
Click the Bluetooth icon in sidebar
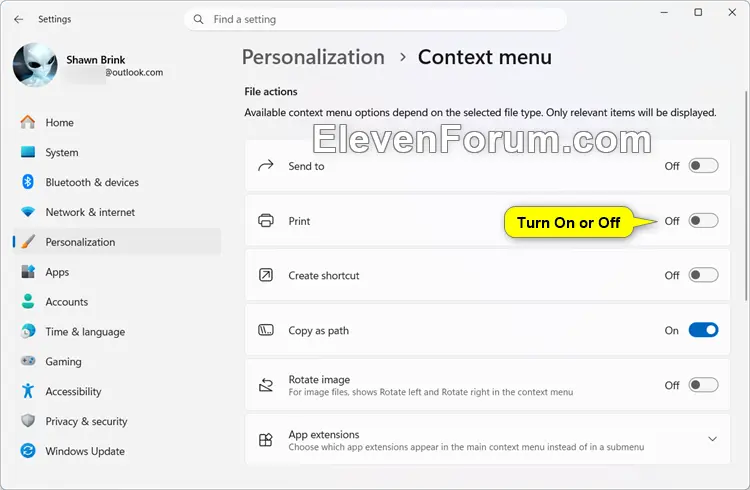pyautogui.click(x=28, y=182)
